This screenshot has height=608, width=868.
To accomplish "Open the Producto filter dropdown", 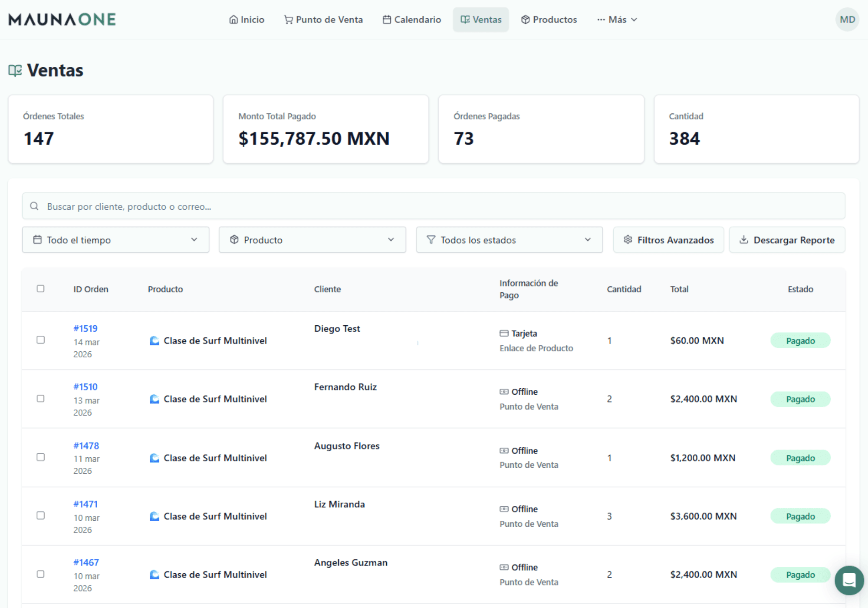I will tap(312, 240).
